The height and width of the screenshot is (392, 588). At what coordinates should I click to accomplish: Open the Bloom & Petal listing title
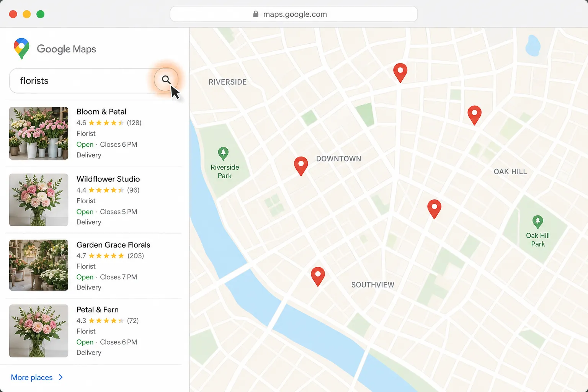tap(101, 112)
